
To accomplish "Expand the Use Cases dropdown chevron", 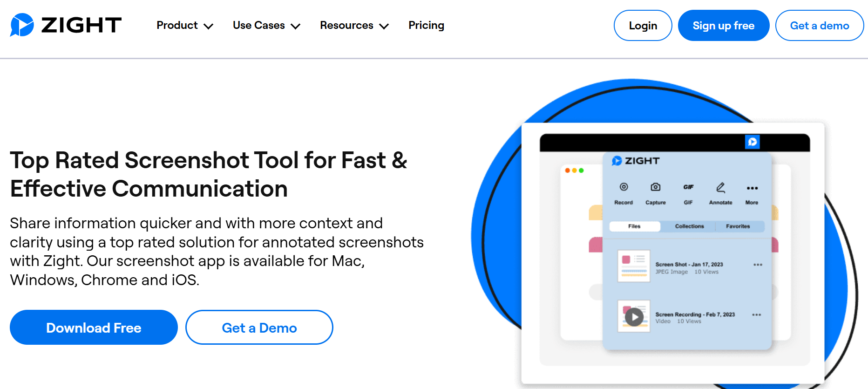I will pos(296,26).
